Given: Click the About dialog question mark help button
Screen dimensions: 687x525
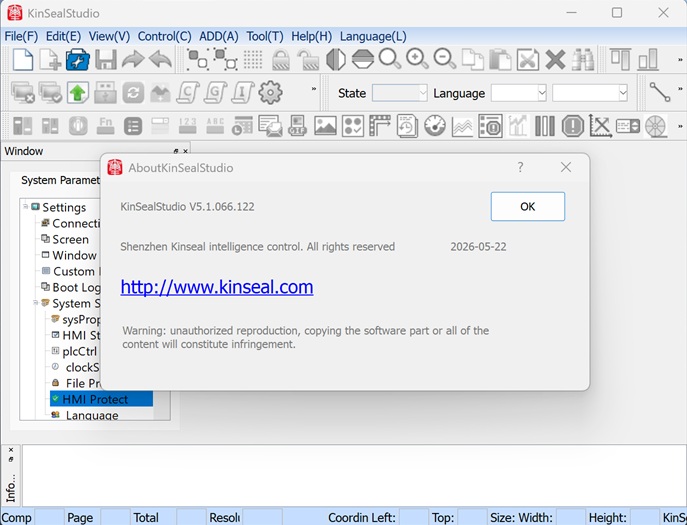Looking at the screenshot, I should [x=520, y=167].
